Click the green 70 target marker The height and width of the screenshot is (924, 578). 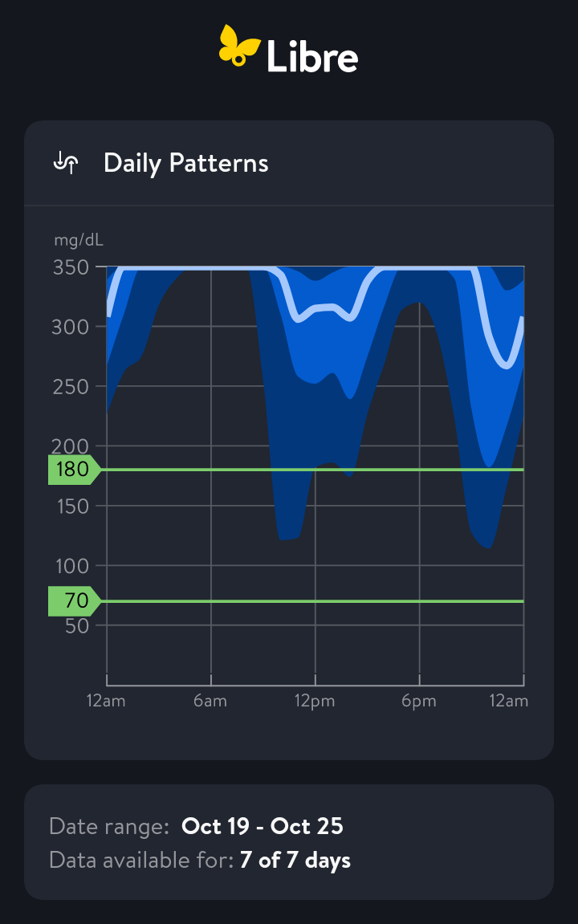(74, 600)
